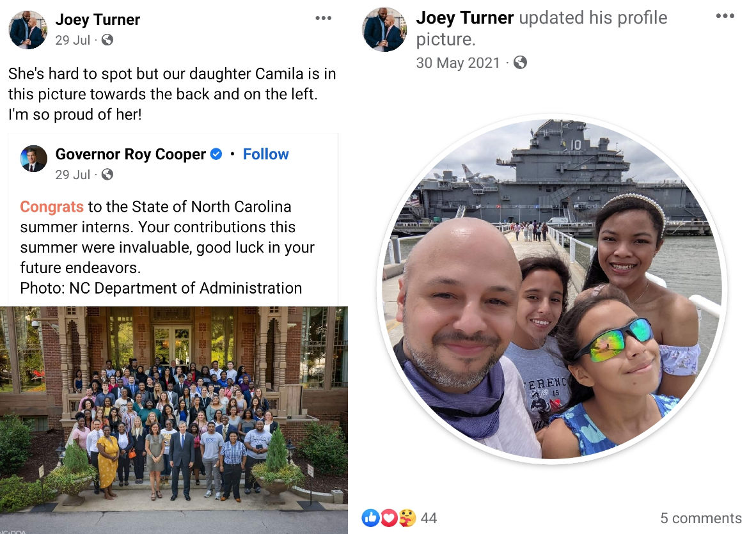Screen dimensions: 756x534
Task: Open the 44 reactions count list
Action: (x=429, y=518)
